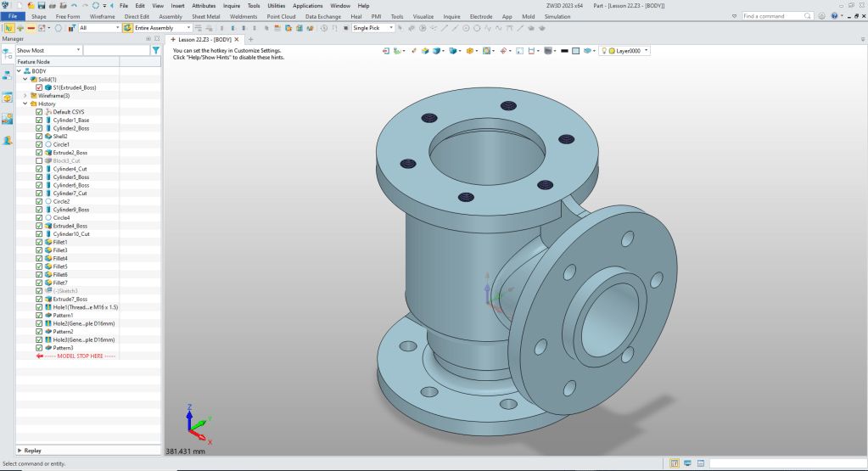Enable the Block3_Cut feature checkbox
Image resolution: width=868 pixels, height=471 pixels.
39,160
